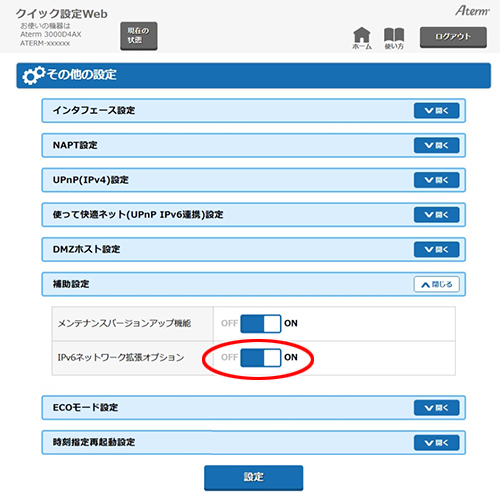
Task: Click the 時刻指定再起動設定 heading text
Action: (94, 442)
